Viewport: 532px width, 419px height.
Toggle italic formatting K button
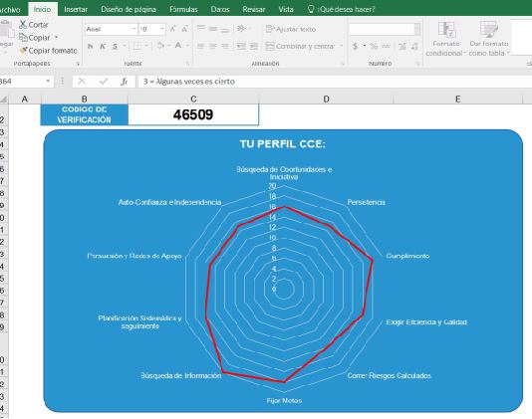click(x=103, y=46)
